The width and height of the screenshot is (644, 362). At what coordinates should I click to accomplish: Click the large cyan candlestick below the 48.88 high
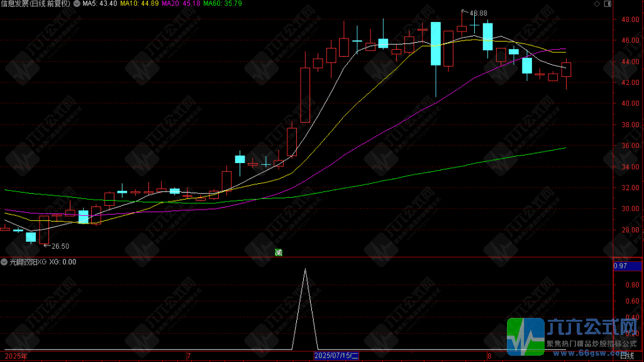[x=487, y=37]
